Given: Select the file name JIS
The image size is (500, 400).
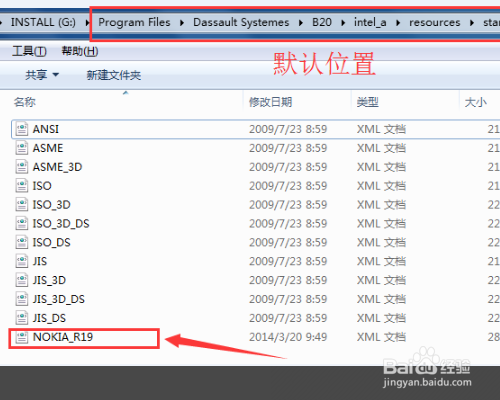Looking at the screenshot, I should click(x=40, y=261).
